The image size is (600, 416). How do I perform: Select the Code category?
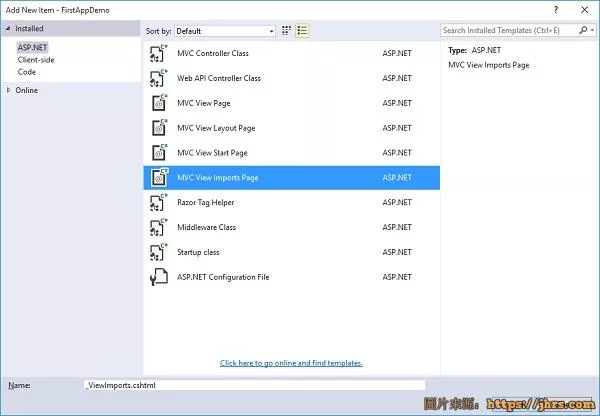click(x=27, y=72)
